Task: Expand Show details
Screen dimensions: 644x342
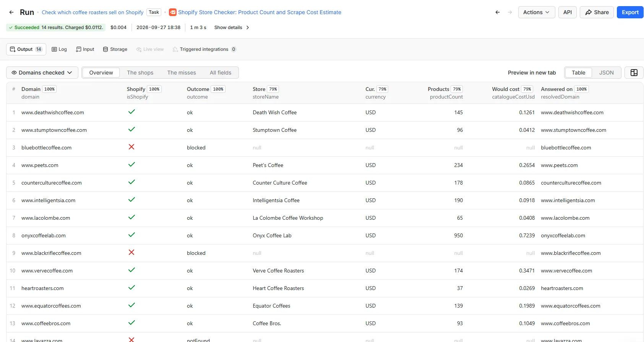Action: (232, 28)
